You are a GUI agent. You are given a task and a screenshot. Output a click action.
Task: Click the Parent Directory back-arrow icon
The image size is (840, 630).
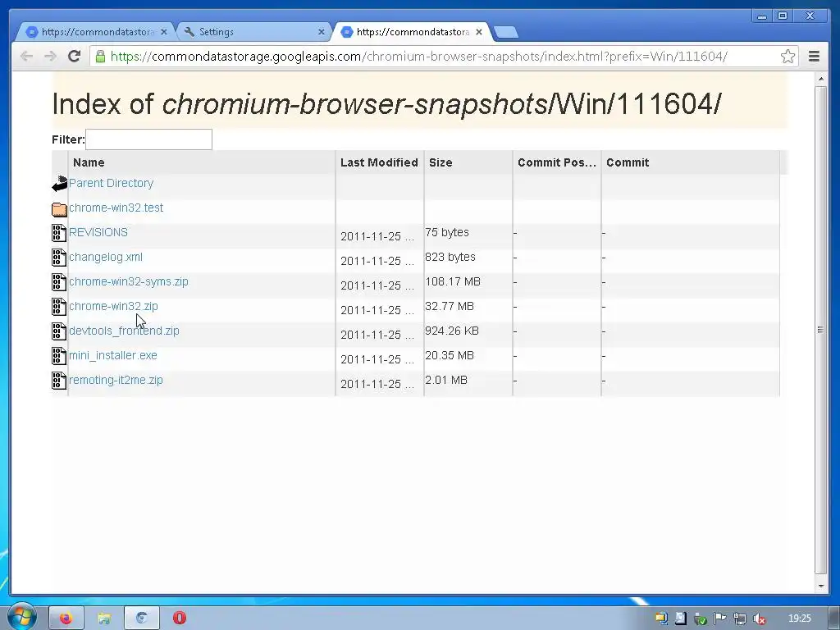click(59, 184)
